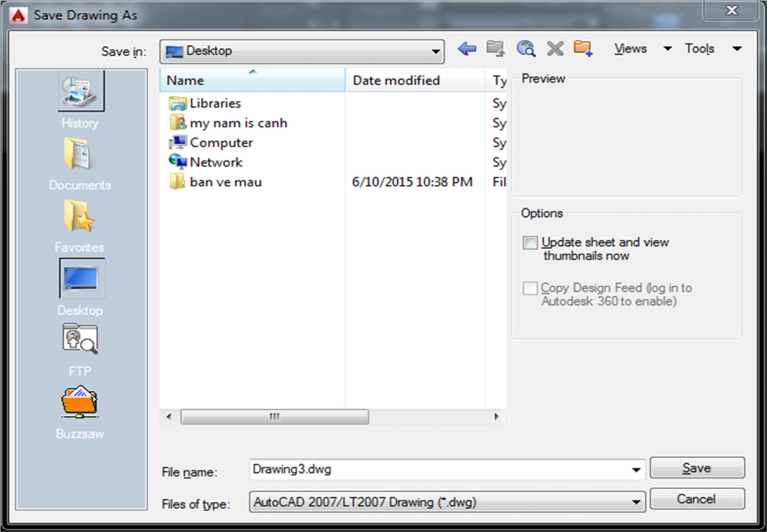This screenshot has width=767, height=532.
Task: Click the horizontal scrollbar thumb
Action: click(274, 417)
